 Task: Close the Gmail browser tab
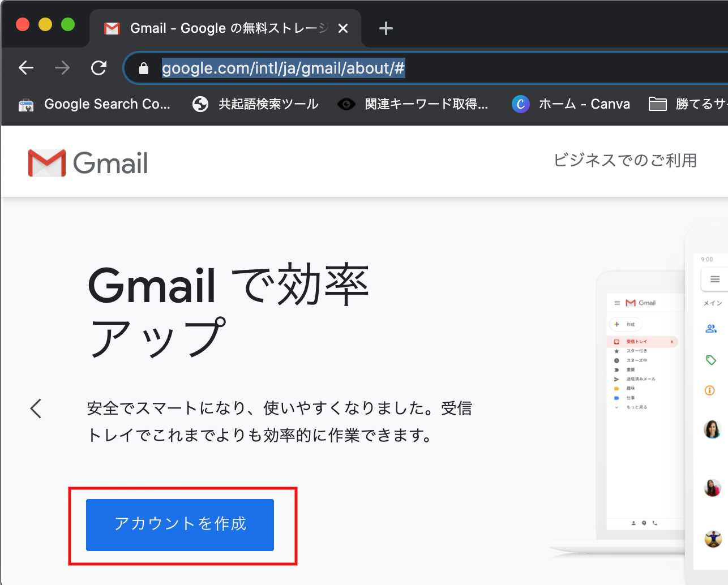[x=342, y=28]
